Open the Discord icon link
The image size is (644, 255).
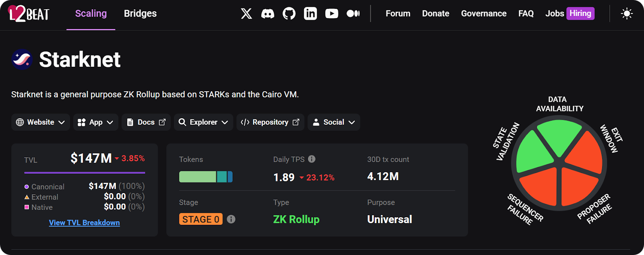[268, 14]
